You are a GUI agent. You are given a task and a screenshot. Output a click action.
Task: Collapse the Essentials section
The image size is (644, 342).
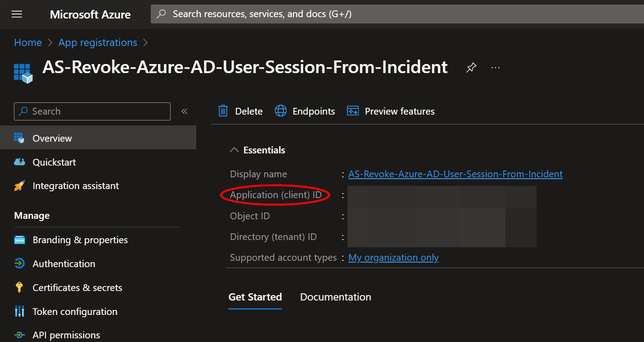pos(258,150)
